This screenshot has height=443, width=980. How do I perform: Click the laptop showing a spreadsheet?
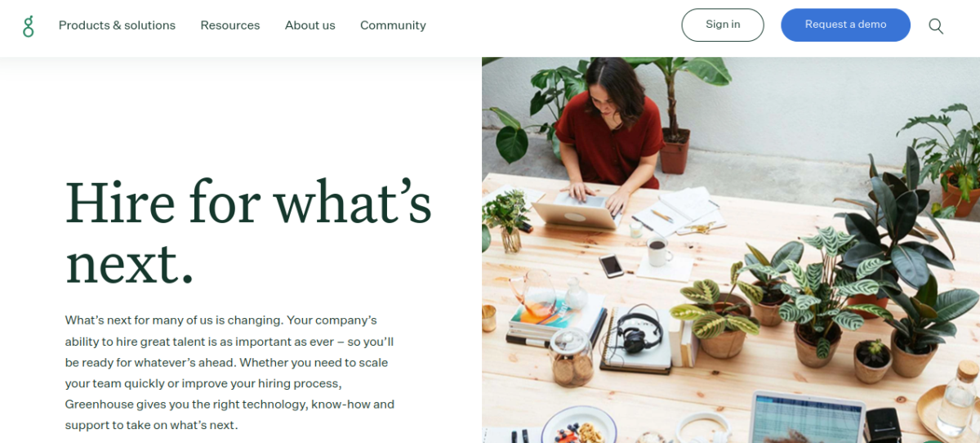click(806, 418)
